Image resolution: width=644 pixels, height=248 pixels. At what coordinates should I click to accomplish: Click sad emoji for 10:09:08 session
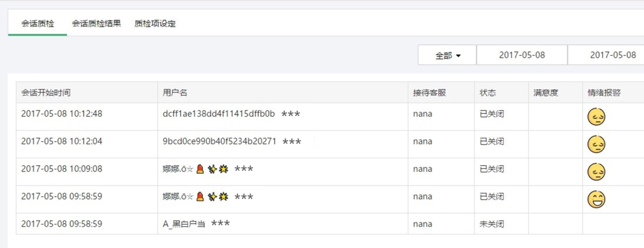(596, 172)
